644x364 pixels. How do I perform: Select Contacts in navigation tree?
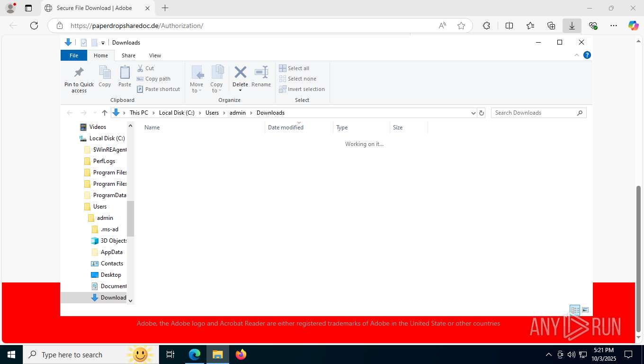(112, 264)
